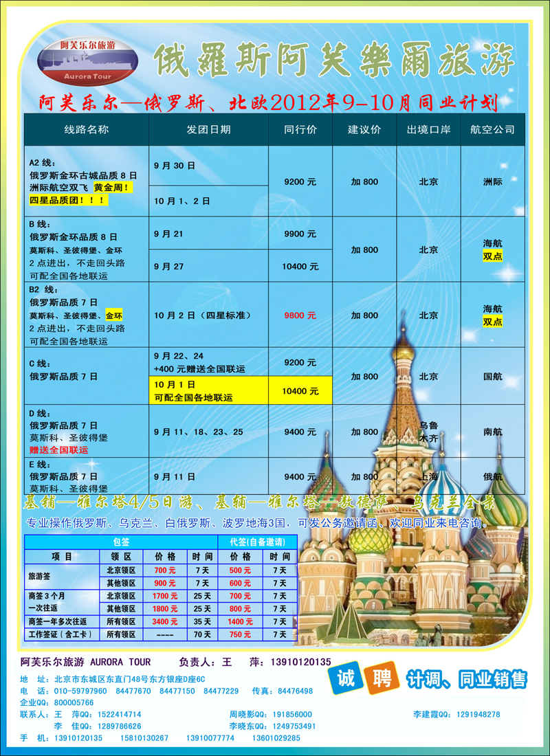Screen dimensions: 550x756
Task: Click the yellow 10月1日 date cell
Action: tap(208, 390)
